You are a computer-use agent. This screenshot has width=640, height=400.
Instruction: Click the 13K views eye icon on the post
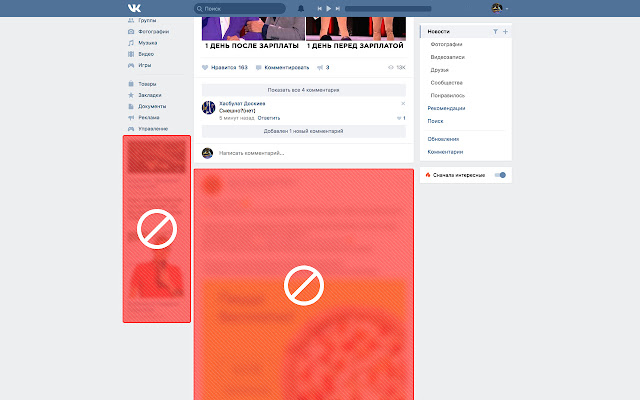tap(391, 67)
